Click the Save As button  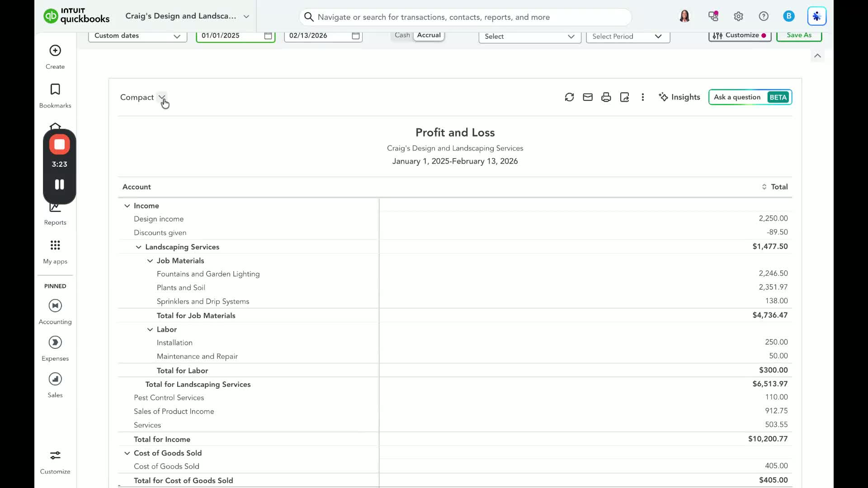[799, 35]
